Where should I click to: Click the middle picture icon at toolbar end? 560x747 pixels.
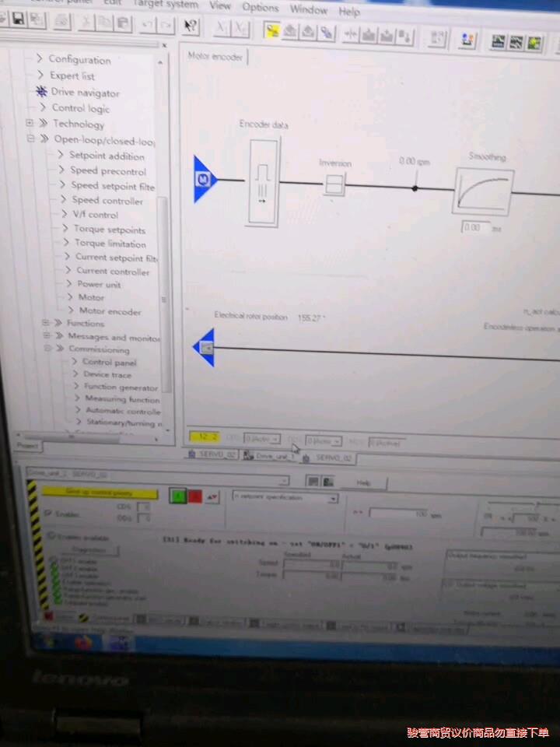[x=516, y=42]
